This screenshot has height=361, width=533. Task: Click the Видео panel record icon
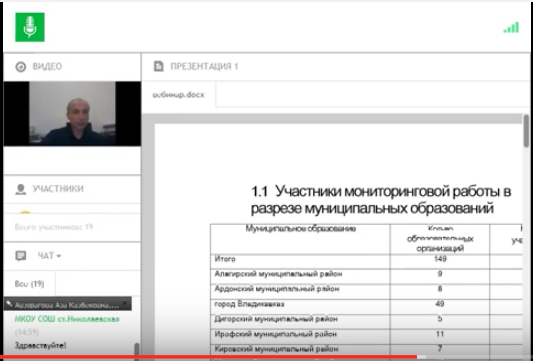pyautogui.click(x=21, y=67)
